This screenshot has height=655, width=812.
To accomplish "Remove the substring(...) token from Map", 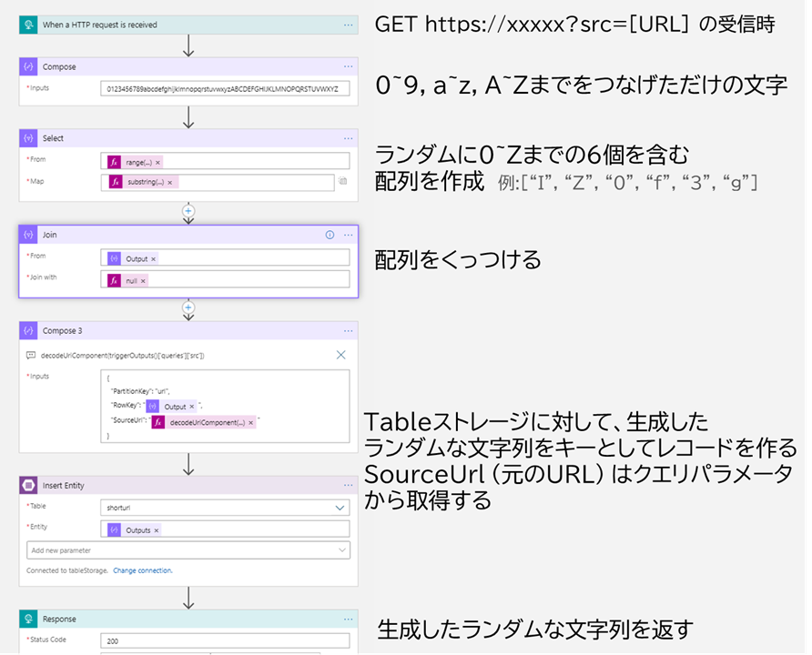I will click(170, 182).
